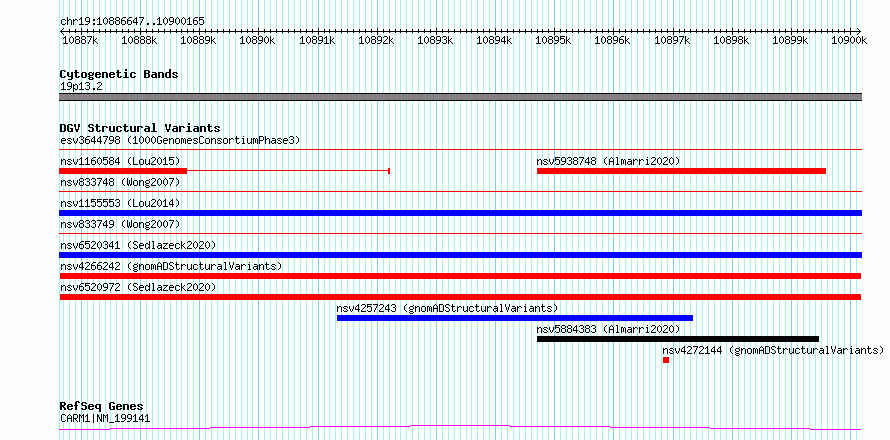The height and width of the screenshot is (440, 890).
Task: Click the nsv5938748 (Almarri2020) label
Action: 608,161
